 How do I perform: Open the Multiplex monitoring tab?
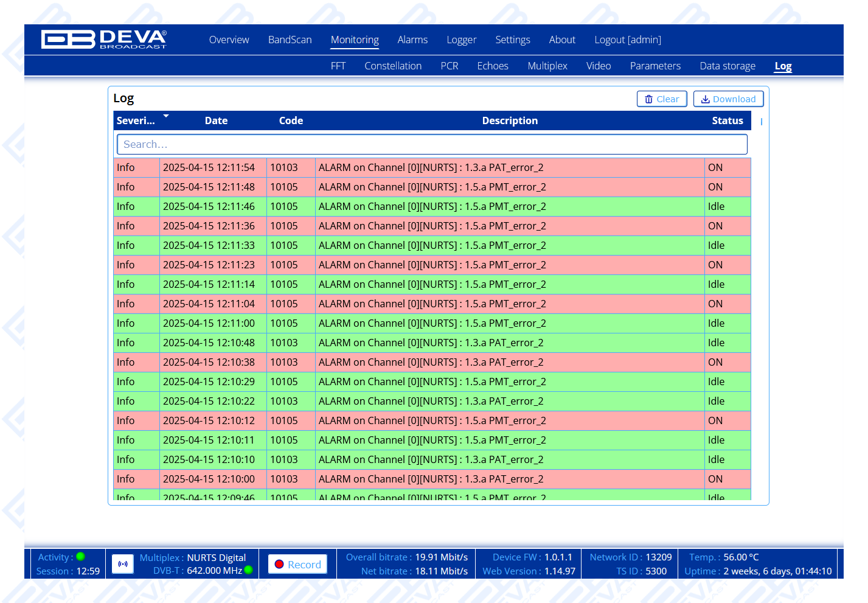click(547, 66)
